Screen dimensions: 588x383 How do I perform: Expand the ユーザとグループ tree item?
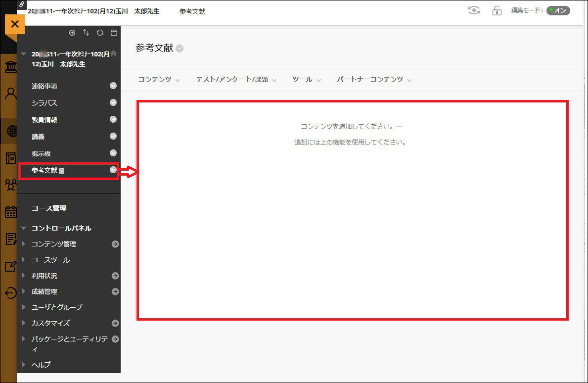24,307
